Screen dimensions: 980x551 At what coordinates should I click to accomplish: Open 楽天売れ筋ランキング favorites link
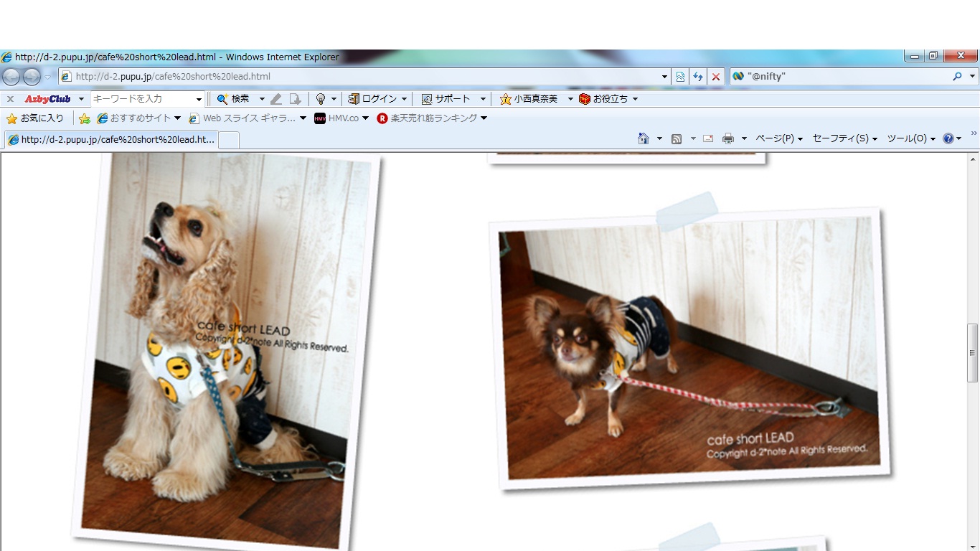coord(432,118)
